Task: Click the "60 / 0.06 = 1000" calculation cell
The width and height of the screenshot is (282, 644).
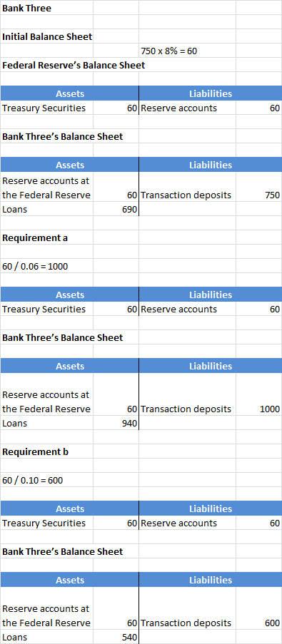Action: [x=46, y=266]
